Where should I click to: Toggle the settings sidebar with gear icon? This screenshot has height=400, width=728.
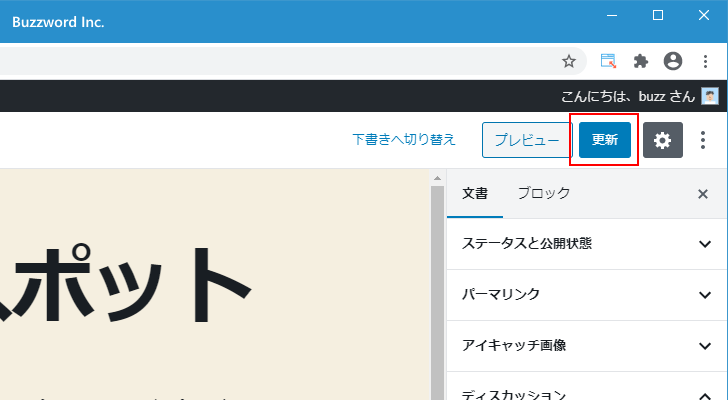[x=662, y=140]
